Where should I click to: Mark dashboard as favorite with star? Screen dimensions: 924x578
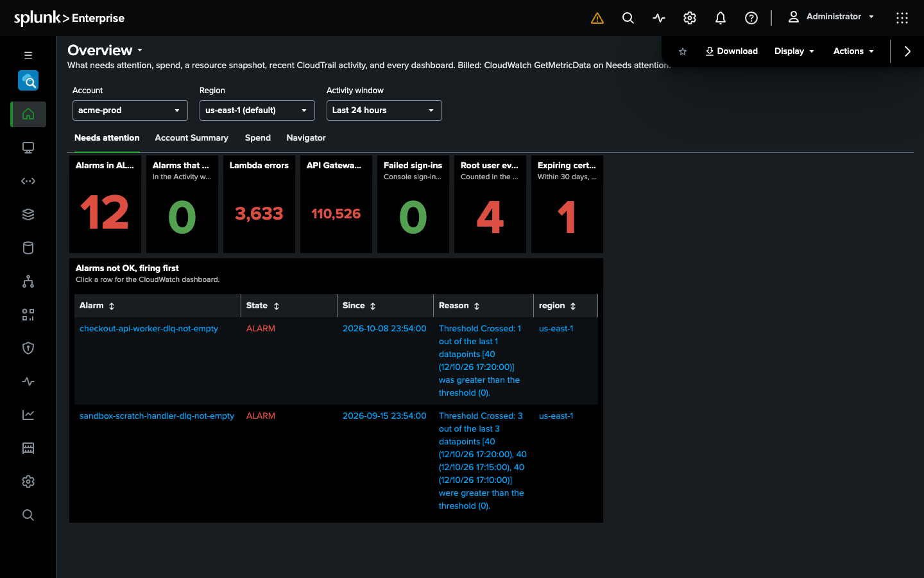coord(683,51)
